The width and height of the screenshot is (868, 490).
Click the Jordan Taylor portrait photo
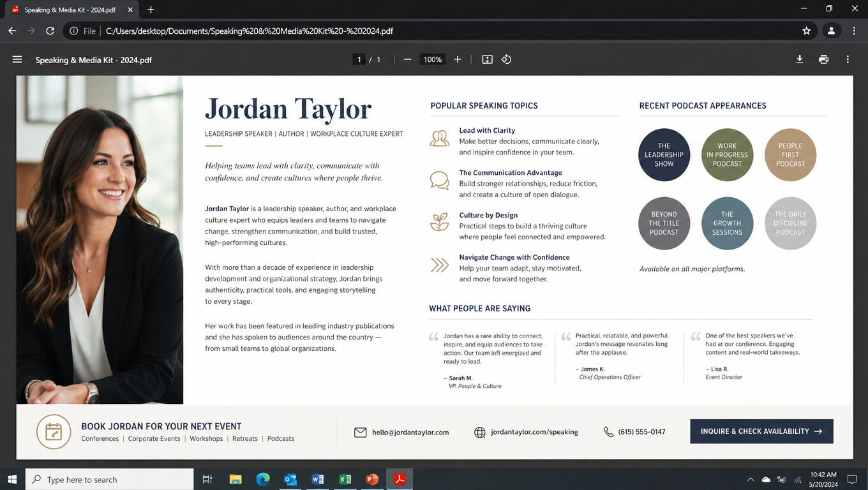[100, 240]
